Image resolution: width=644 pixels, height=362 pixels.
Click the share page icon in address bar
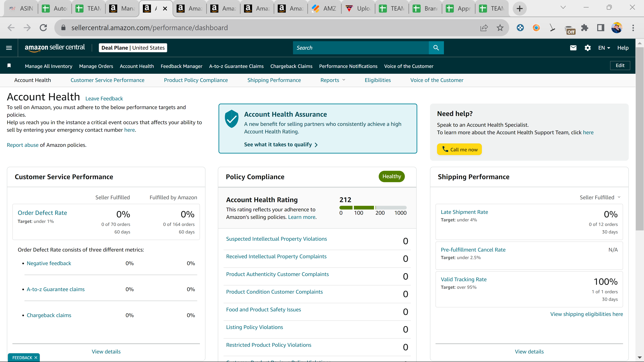pyautogui.click(x=484, y=28)
